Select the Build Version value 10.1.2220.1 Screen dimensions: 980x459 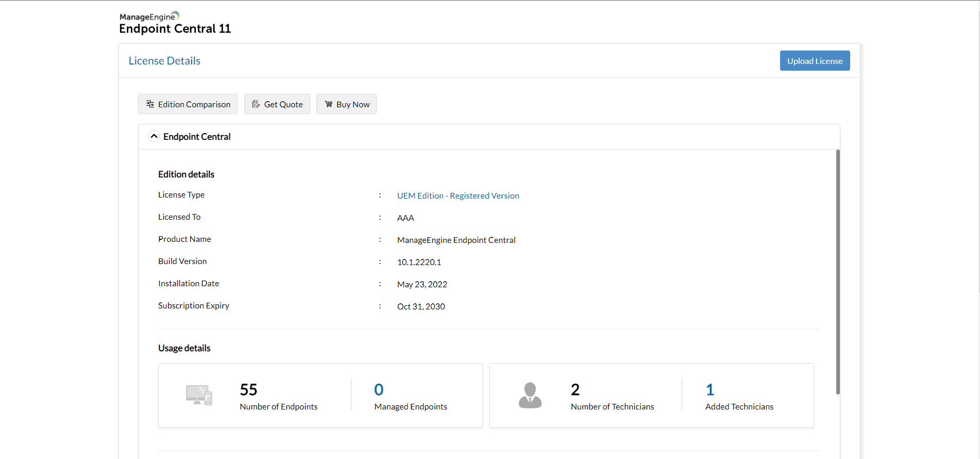tap(419, 263)
